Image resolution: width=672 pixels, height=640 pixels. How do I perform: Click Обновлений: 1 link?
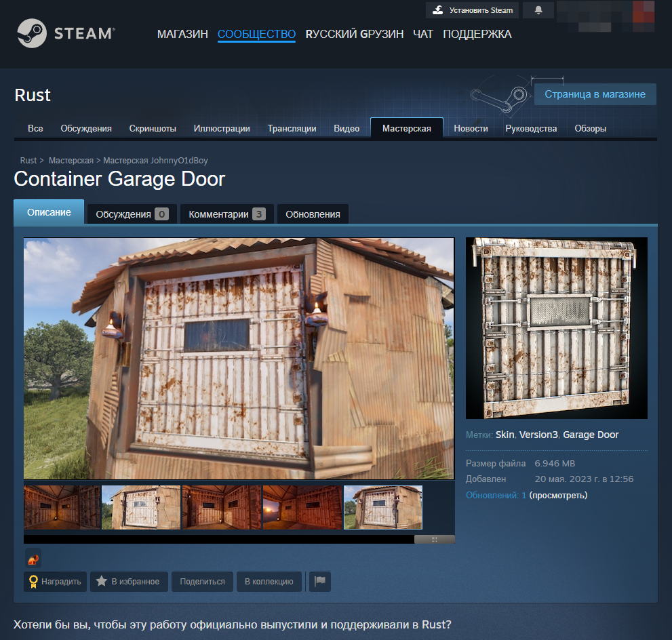(x=496, y=495)
